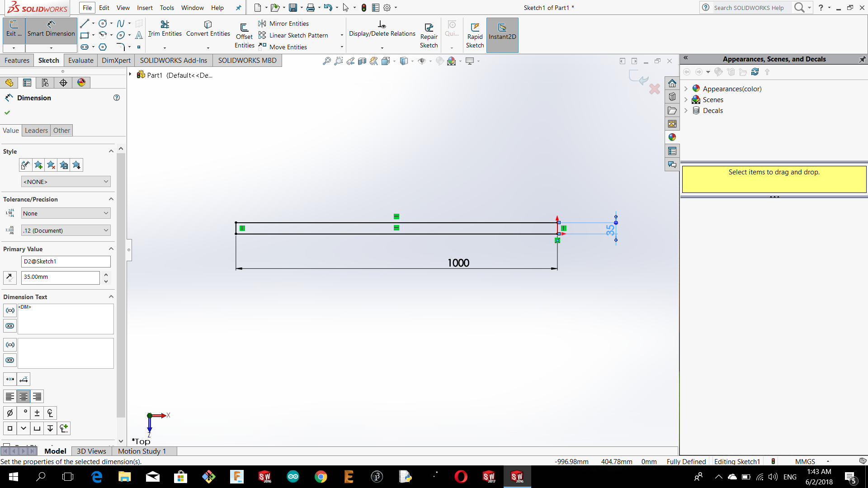Select the Ellipse sketch tool
This screenshot has height=488, width=868.
pos(121,35)
